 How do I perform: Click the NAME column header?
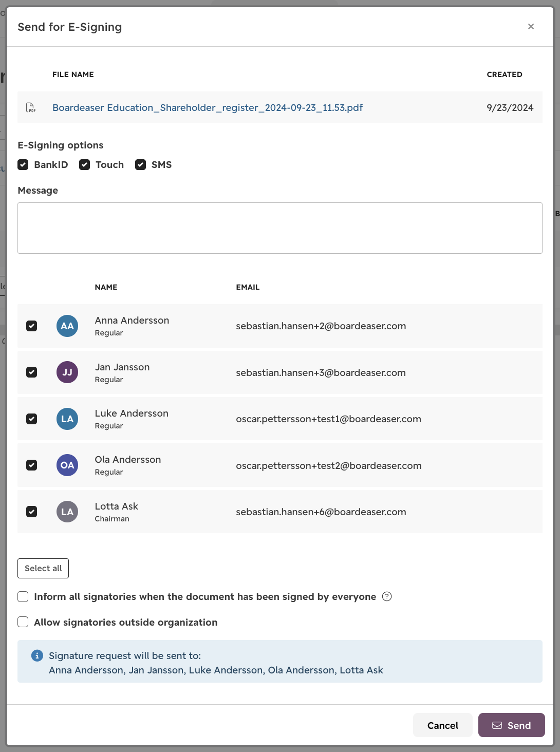click(106, 287)
